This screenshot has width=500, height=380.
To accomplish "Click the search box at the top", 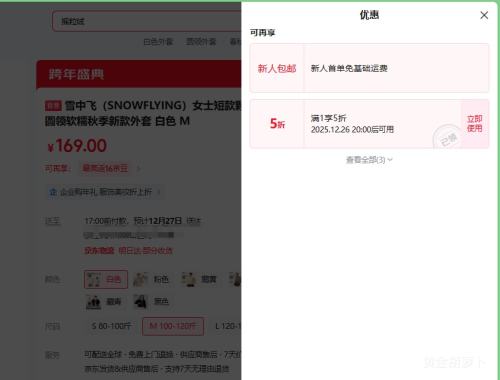I will point(147,21).
